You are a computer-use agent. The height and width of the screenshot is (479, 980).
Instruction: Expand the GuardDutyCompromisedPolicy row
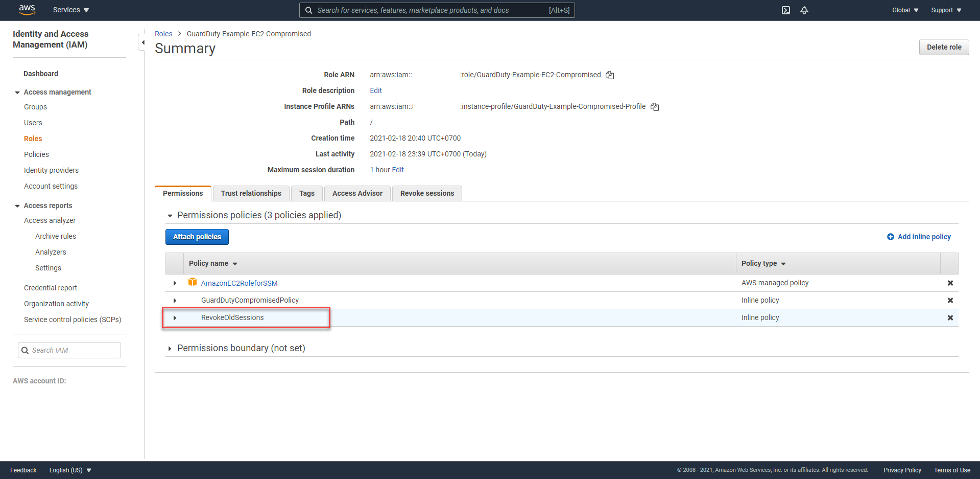point(175,301)
